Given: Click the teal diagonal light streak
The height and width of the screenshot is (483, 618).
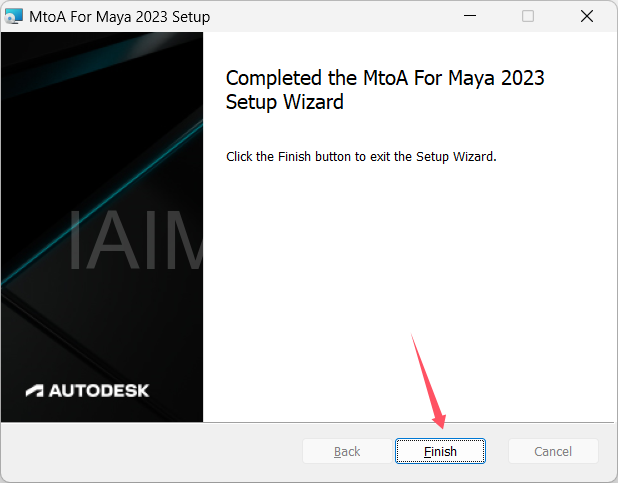Looking at the screenshot, I should pos(102,203).
